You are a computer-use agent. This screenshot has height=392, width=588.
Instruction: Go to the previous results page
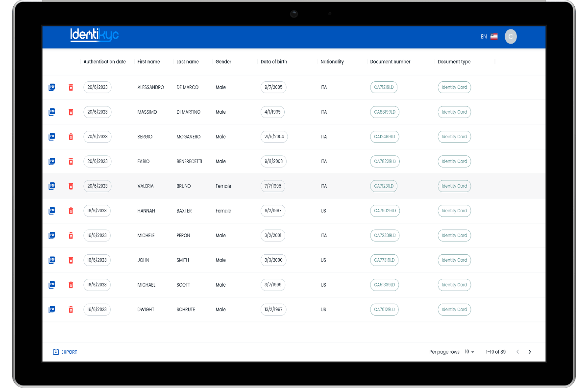(x=517, y=352)
